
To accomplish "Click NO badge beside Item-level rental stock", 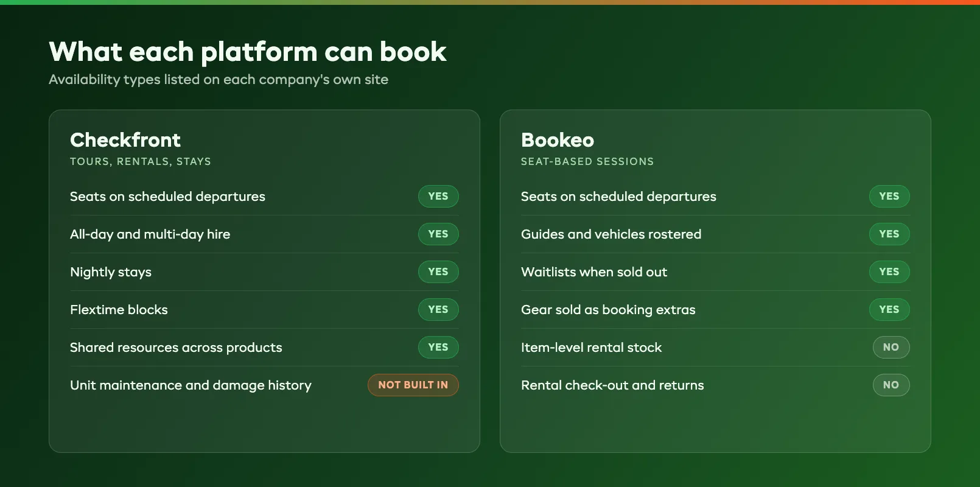I will (891, 347).
